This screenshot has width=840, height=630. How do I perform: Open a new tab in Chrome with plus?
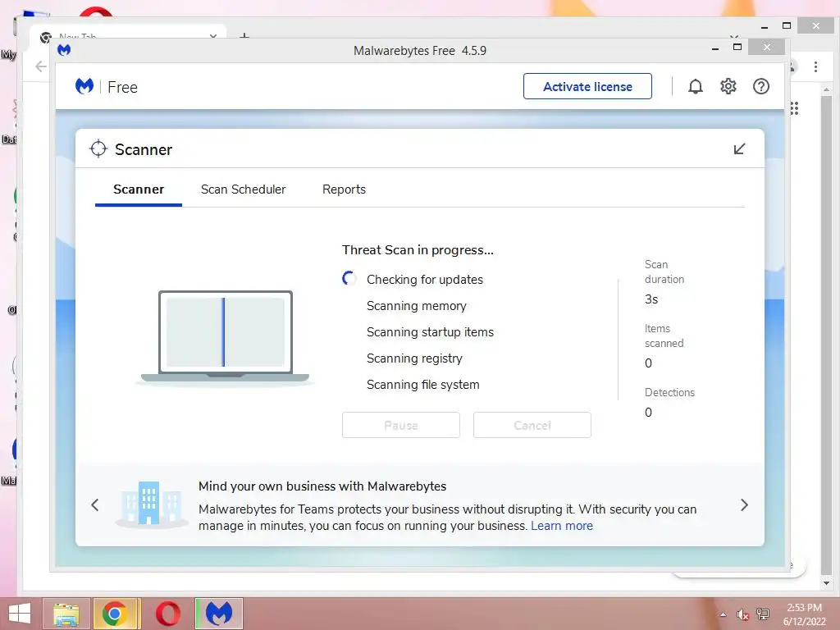pos(244,36)
